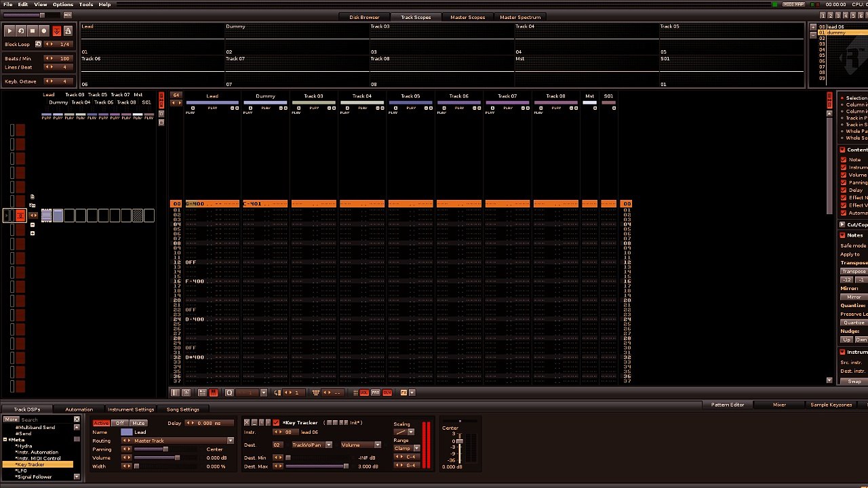868x488 pixels.
Task: Collapse the Notes section
Action: [x=842, y=235]
